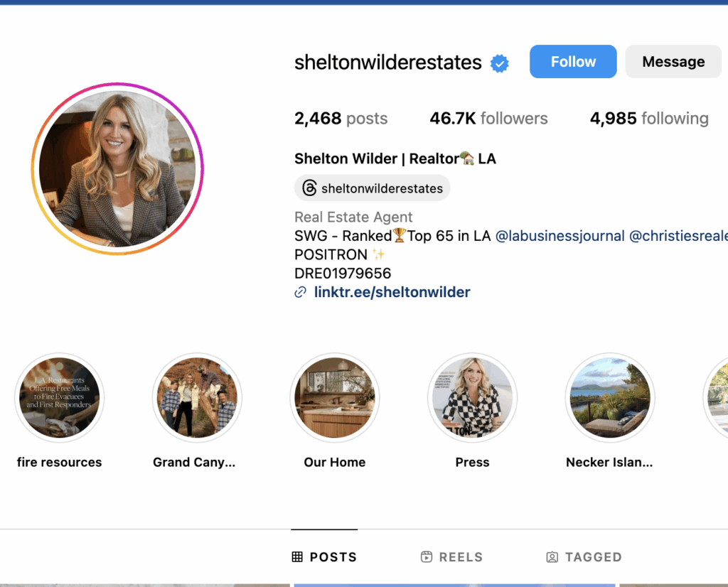This screenshot has height=587, width=728.
Task: Follow the sheltonwilderestates account
Action: [x=573, y=62]
